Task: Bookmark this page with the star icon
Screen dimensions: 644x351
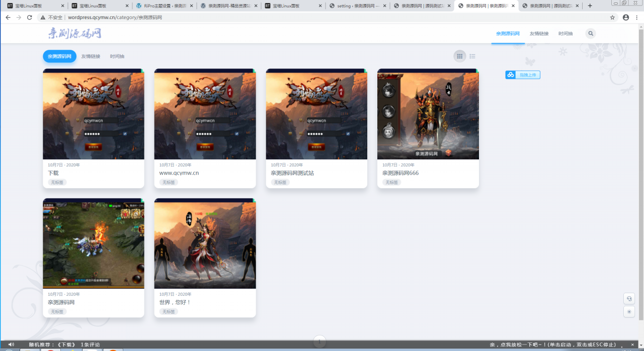Action: point(612,17)
